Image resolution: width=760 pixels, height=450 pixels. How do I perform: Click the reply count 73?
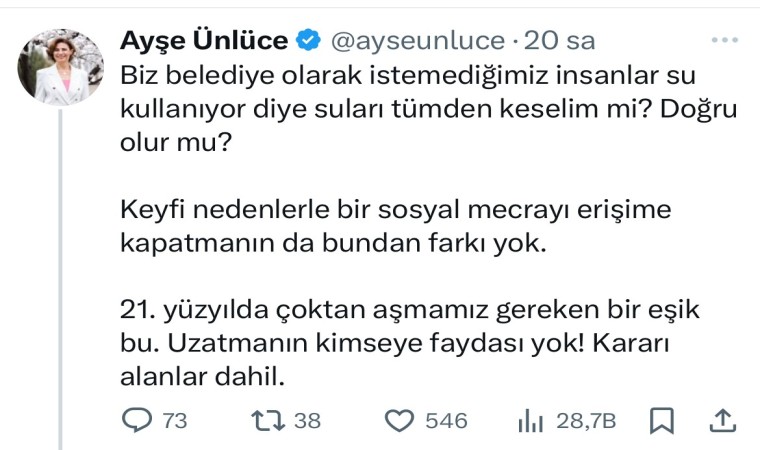point(174,421)
